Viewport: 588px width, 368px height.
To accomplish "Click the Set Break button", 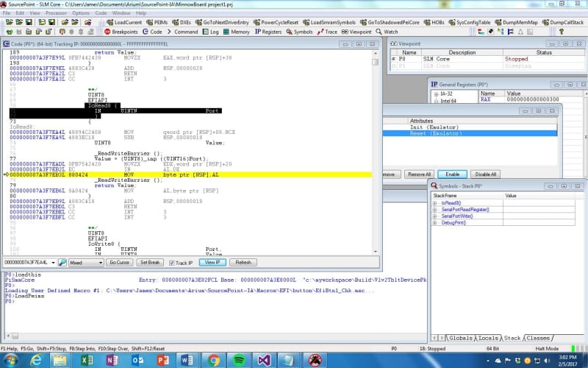I will click(150, 263).
